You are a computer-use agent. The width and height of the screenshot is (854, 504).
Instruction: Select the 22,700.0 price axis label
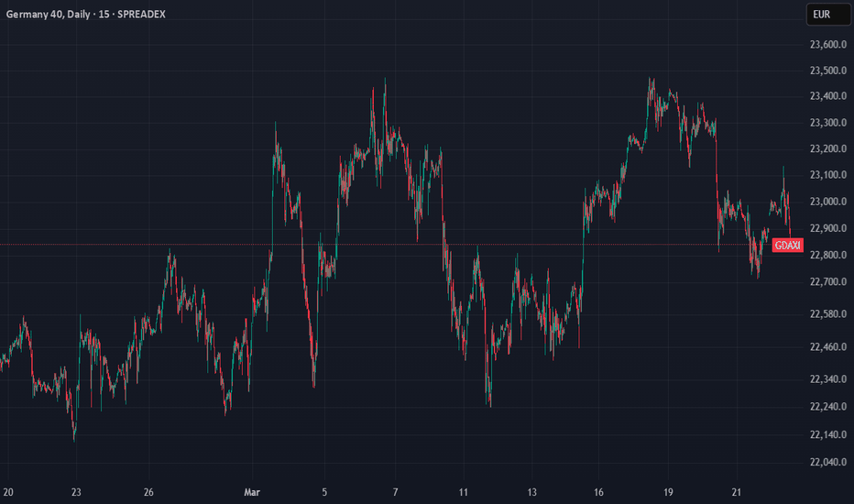[x=828, y=281]
